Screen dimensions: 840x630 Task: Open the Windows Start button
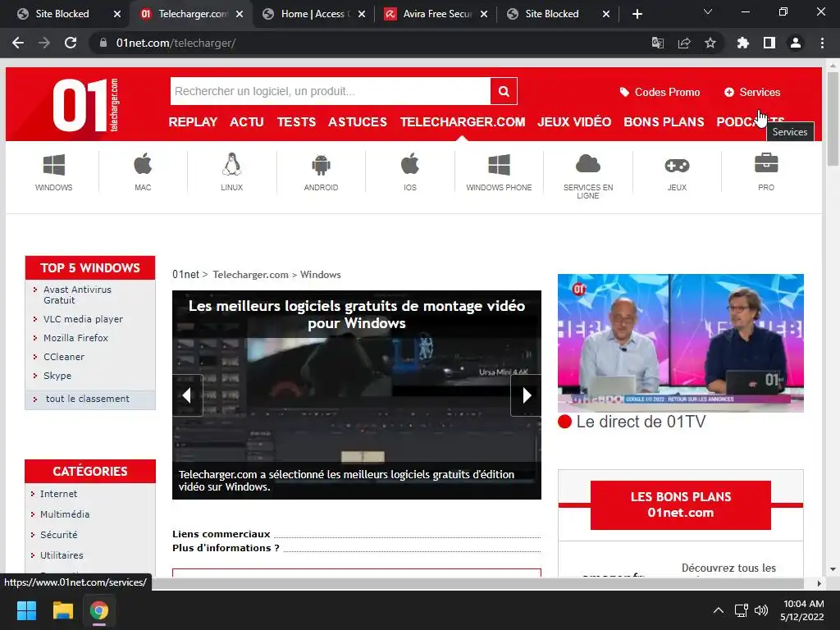point(26,610)
